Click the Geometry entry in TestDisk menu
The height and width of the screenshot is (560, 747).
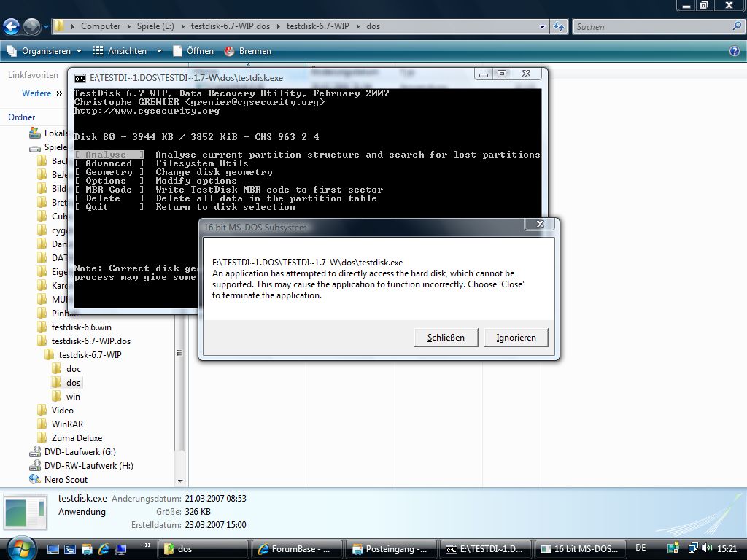pos(109,172)
